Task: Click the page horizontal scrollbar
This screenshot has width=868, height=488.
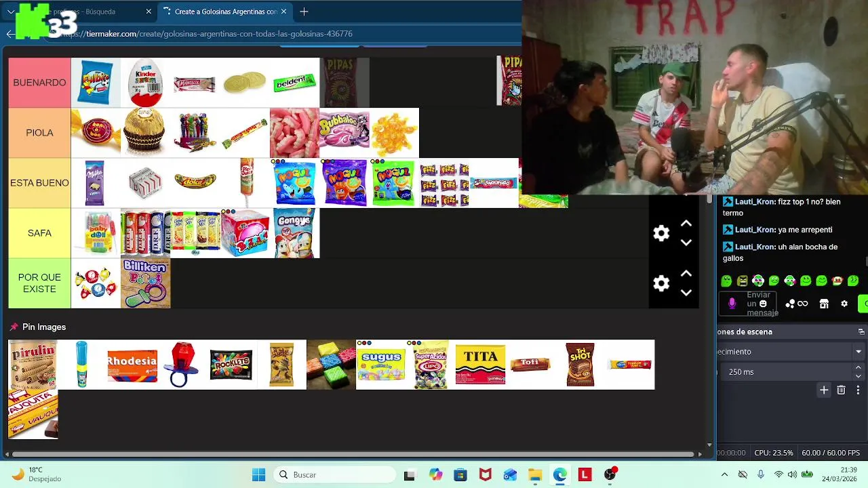Action: pos(353,454)
